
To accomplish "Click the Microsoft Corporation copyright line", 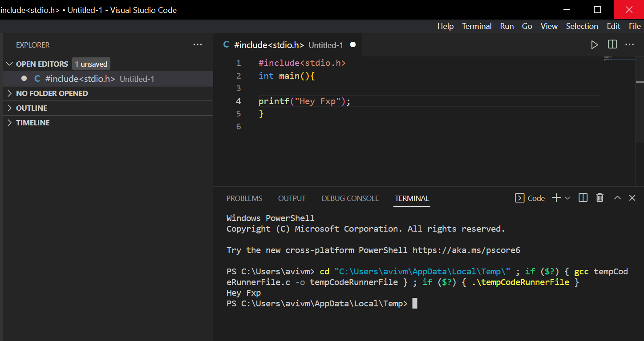I will [366, 229].
